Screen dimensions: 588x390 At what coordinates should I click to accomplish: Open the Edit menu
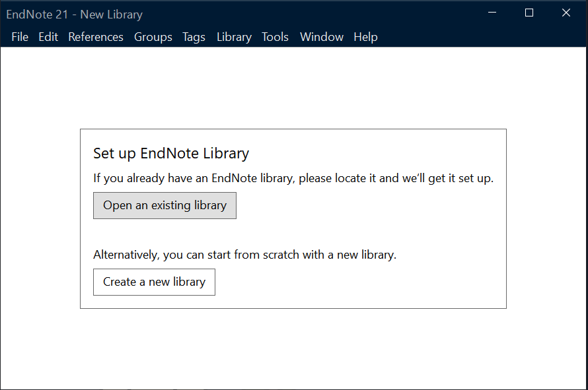coord(48,37)
